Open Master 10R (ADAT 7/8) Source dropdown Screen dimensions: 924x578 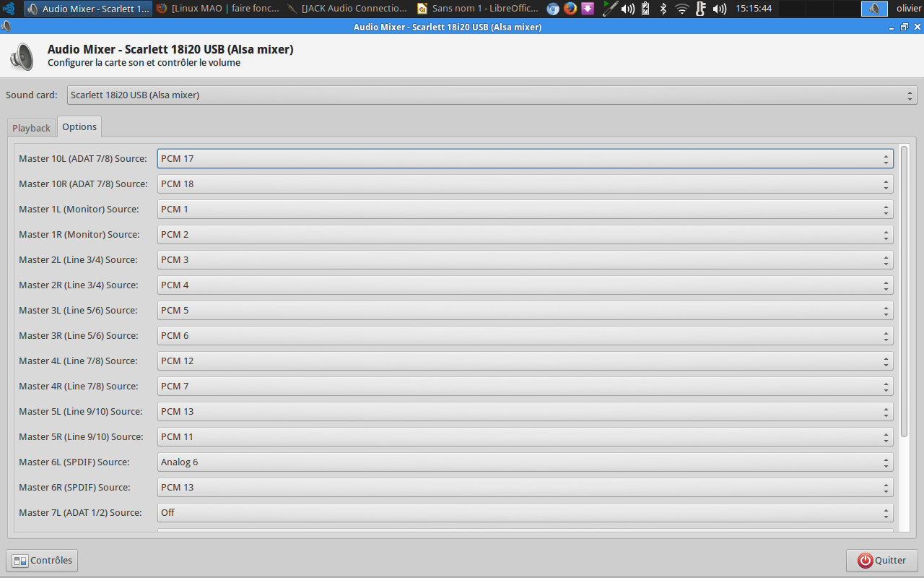526,184
